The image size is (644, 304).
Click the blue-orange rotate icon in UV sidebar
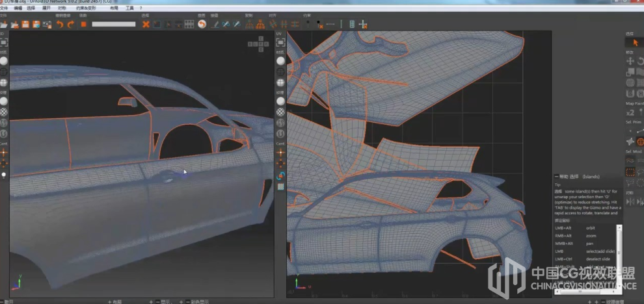tap(281, 175)
